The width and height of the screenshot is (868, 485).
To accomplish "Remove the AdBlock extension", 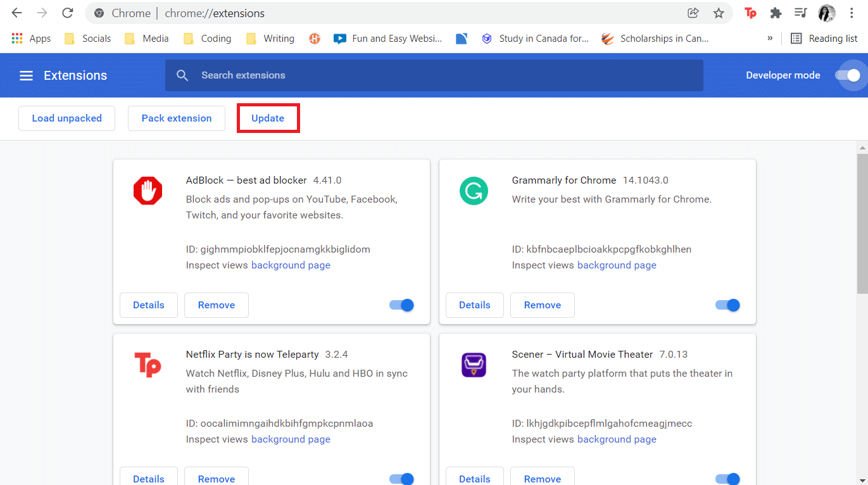I will pos(217,305).
